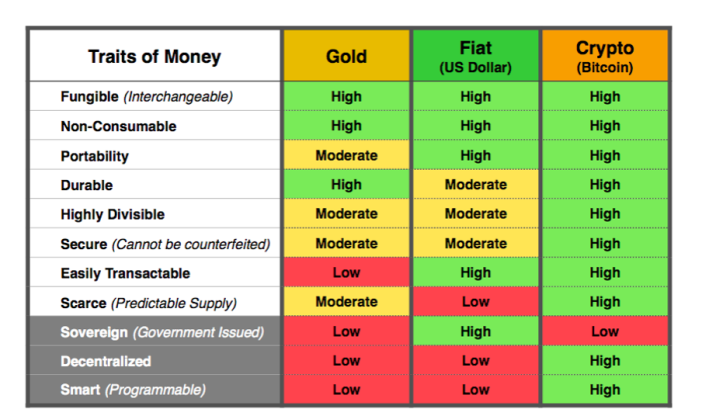Select Crypto's red Low cell for Sovereign
Viewport: 702px width, 416px height.
point(605,331)
